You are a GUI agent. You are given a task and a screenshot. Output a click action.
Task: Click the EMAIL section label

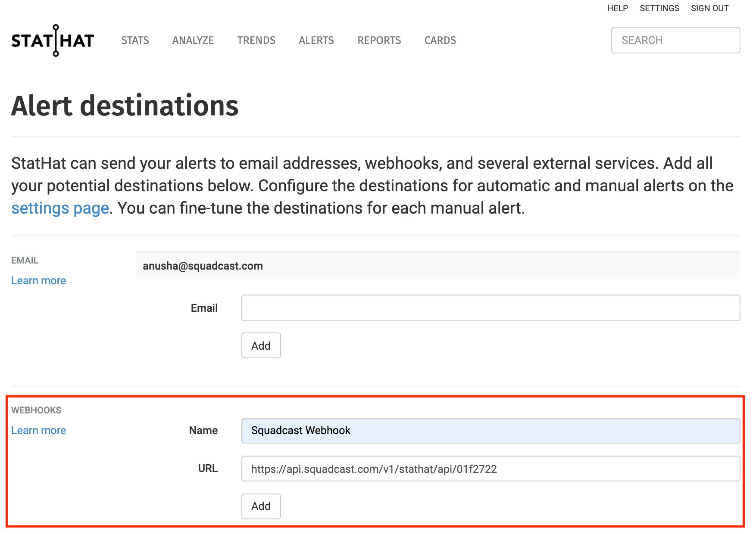pyautogui.click(x=25, y=261)
